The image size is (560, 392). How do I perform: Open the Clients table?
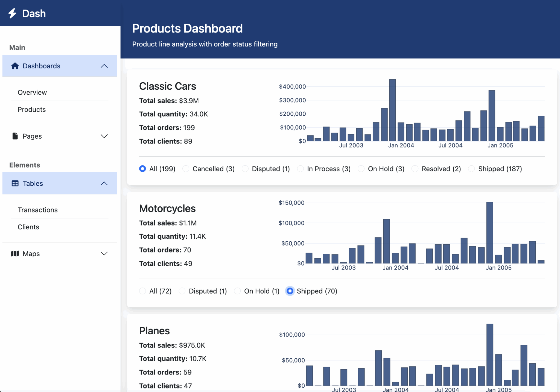tap(28, 227)
